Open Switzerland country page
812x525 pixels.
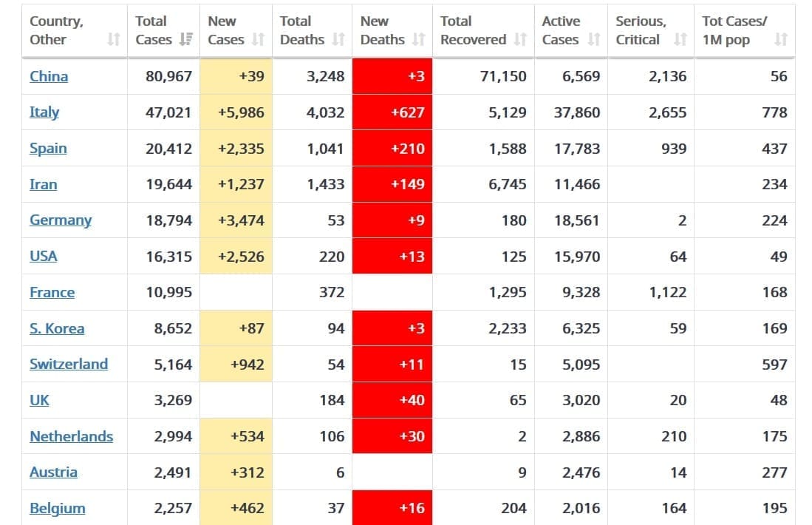(69, 365)
